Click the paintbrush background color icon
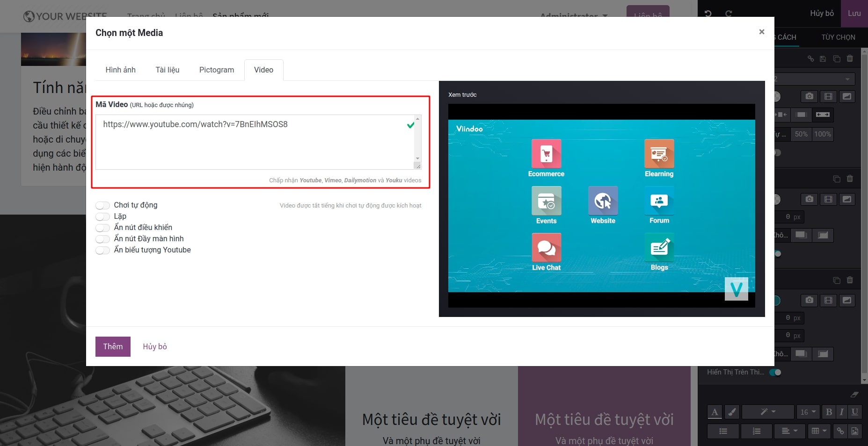 click(732, 412)
